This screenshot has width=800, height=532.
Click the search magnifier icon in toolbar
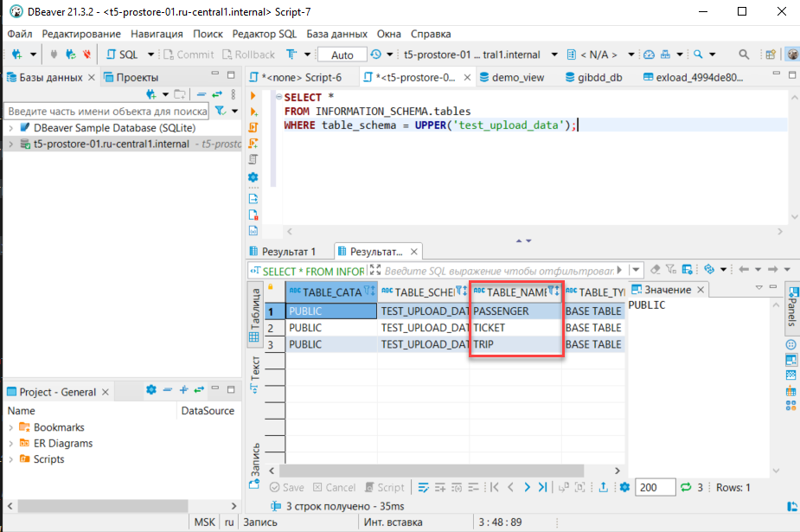[x=699, y=54]
